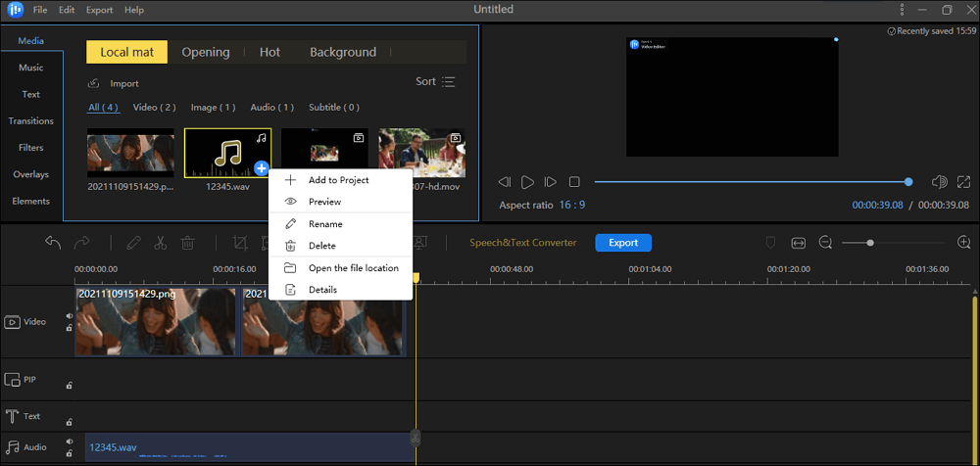Click the scissors split tool
Screen dimensions: 980x466
(161, 243)
